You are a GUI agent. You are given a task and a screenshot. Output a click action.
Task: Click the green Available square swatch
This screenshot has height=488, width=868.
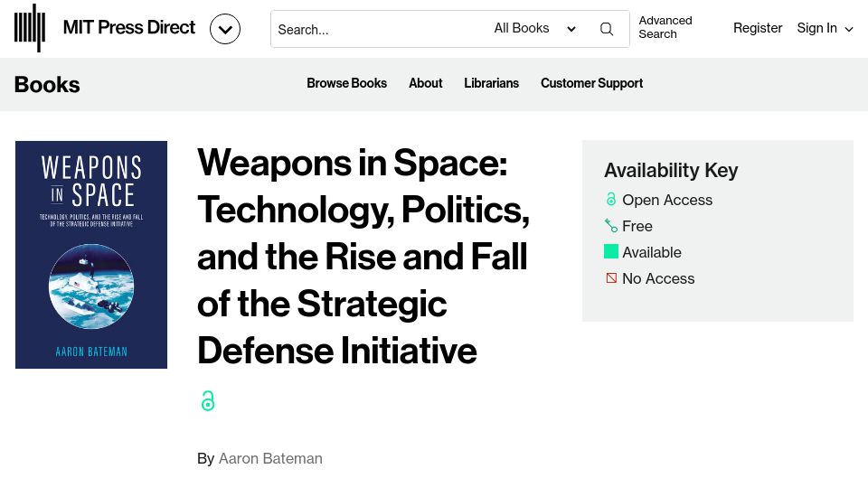[x=610, y=252]
